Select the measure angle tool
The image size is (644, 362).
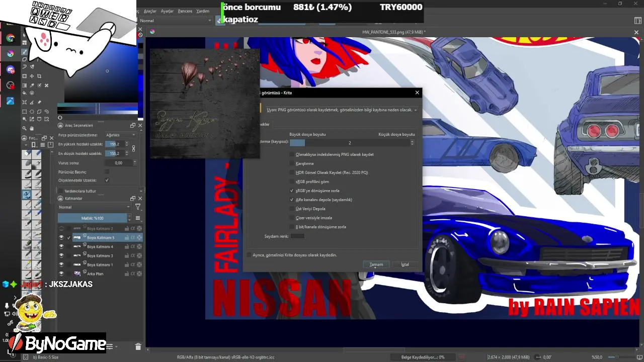(x=32, y=102)
